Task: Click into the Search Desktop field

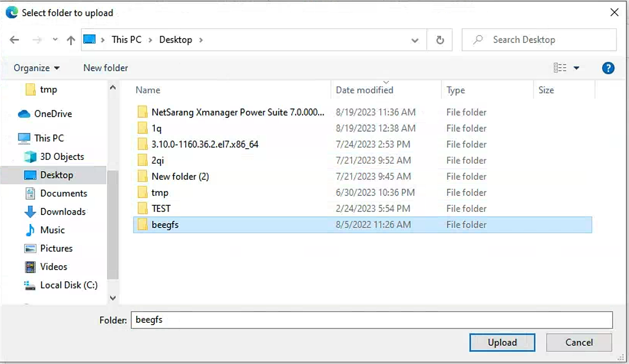Action: pos(539,40)
